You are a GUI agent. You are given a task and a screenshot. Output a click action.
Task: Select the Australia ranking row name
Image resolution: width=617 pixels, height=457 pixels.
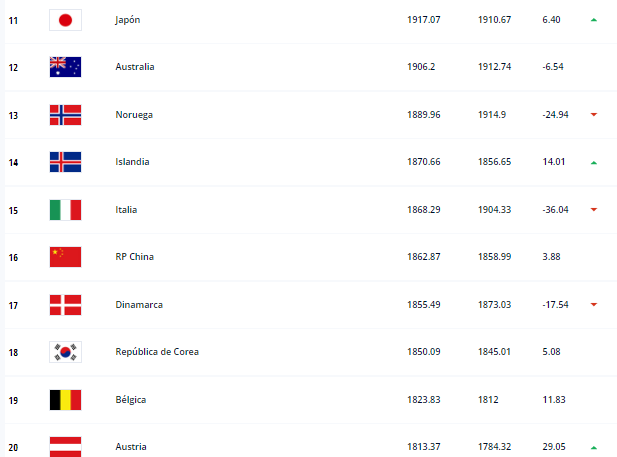[x=135, y=67]
